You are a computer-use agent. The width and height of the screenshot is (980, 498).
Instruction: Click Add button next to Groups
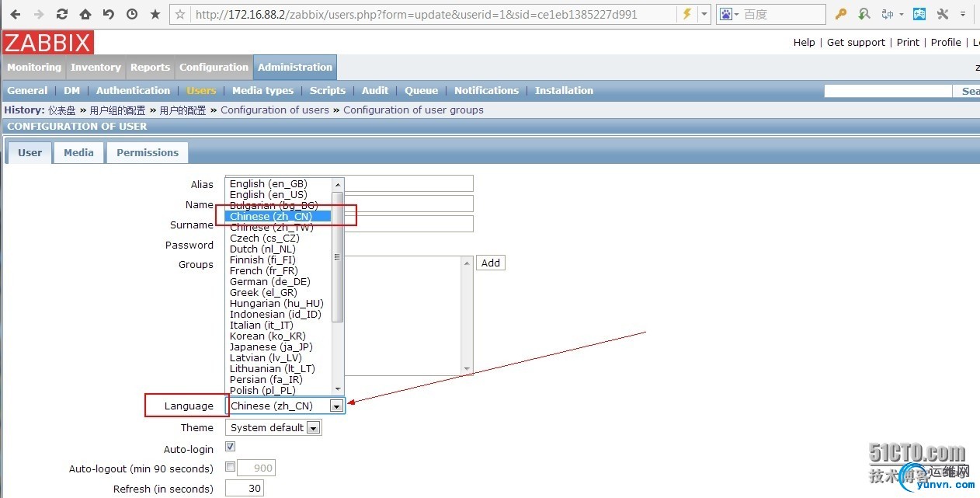(x=491, y=263)
